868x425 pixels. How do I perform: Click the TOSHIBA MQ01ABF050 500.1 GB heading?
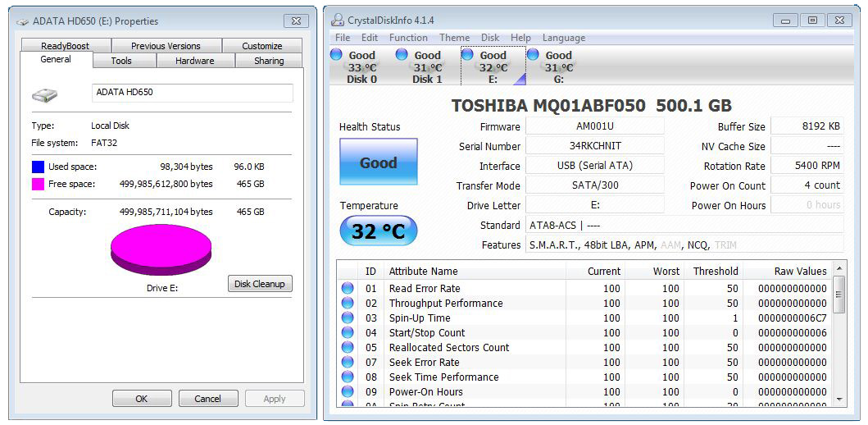click(591, 105)
